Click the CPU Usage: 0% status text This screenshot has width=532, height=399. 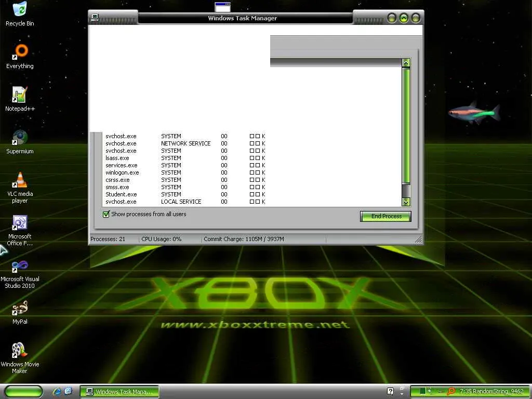(x=162, y=239)
